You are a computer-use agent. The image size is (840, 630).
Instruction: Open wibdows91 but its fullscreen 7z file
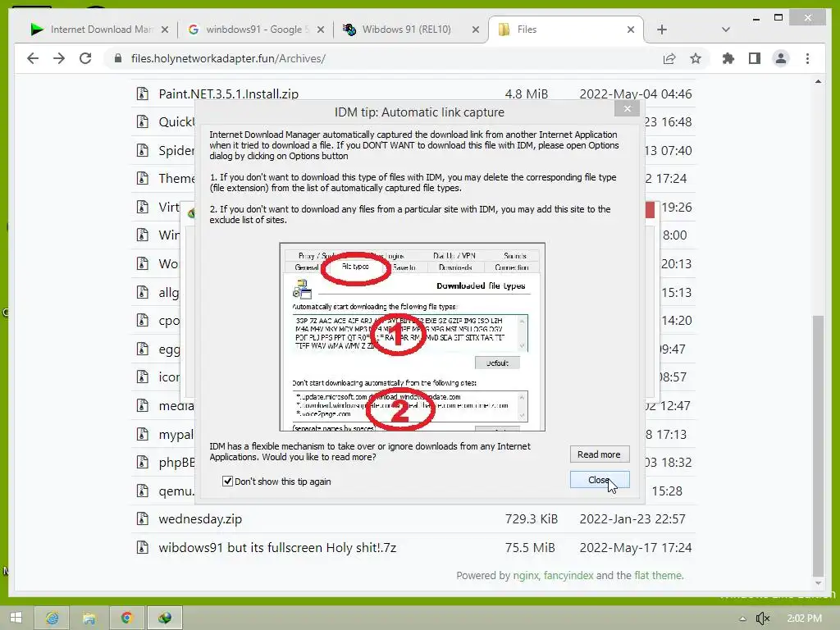click(x=277, y=547)
